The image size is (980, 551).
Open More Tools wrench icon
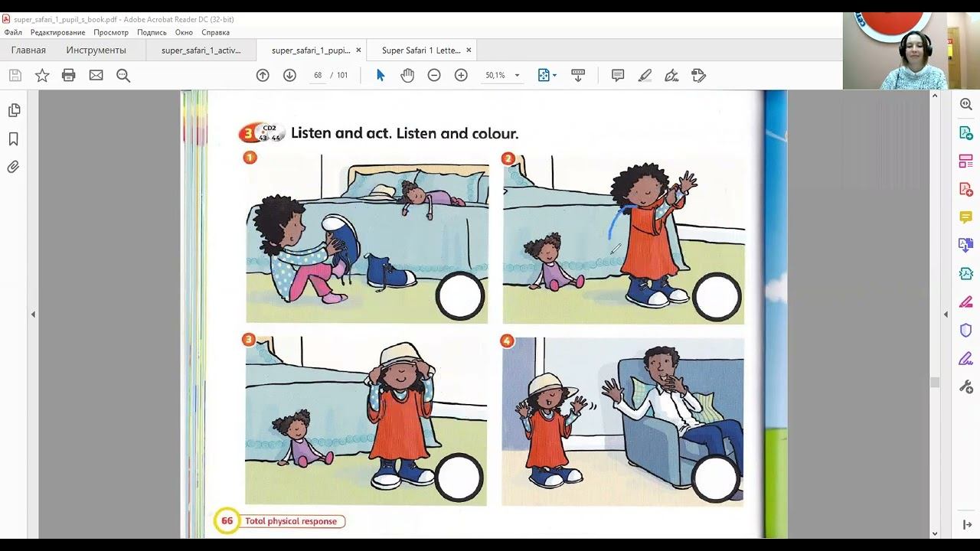pyautogui.click(x=966, y=386)
